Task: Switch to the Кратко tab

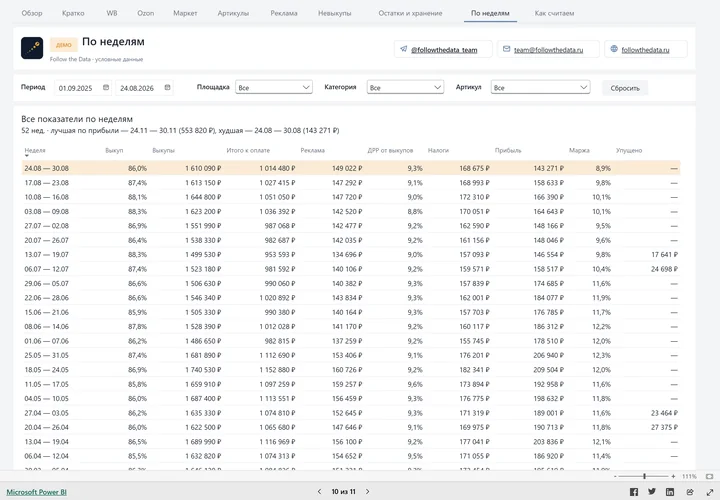Action: pyautogui.click(x=73, y=13)
